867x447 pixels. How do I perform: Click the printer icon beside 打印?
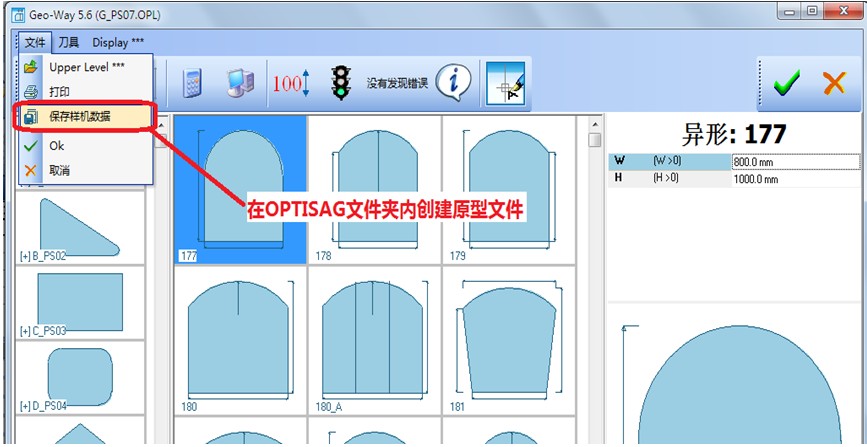tap(31, 92)
